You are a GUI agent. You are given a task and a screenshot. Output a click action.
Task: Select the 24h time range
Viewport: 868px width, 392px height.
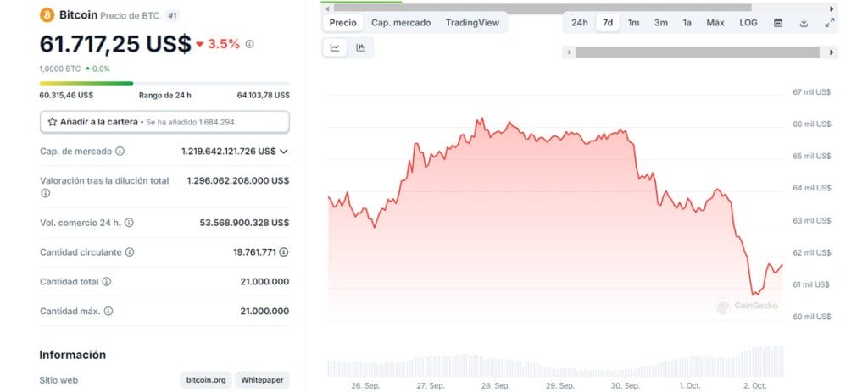click(x=579, y=23)
